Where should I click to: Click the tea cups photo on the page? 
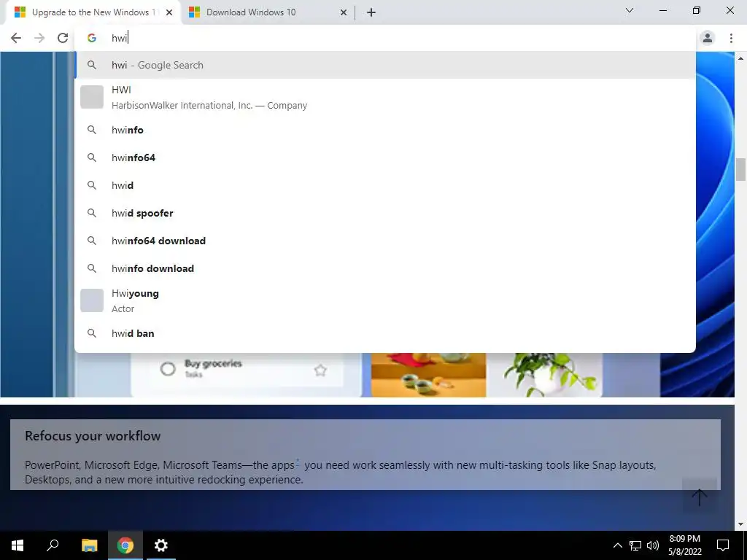[428, 375]
